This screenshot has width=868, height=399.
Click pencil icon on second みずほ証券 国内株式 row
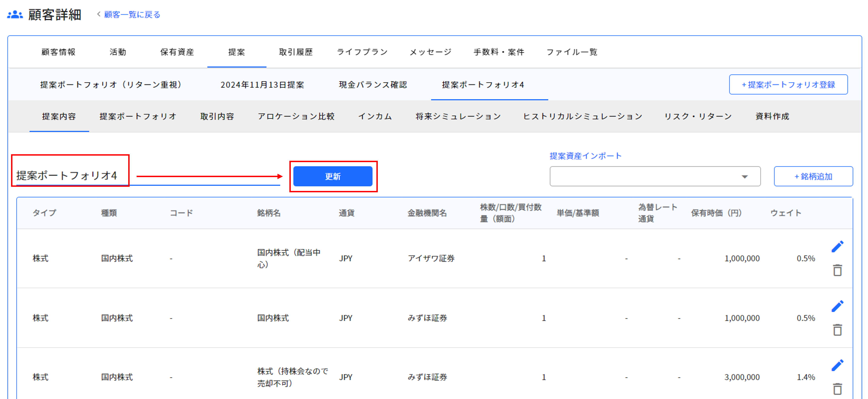(837, 306)
